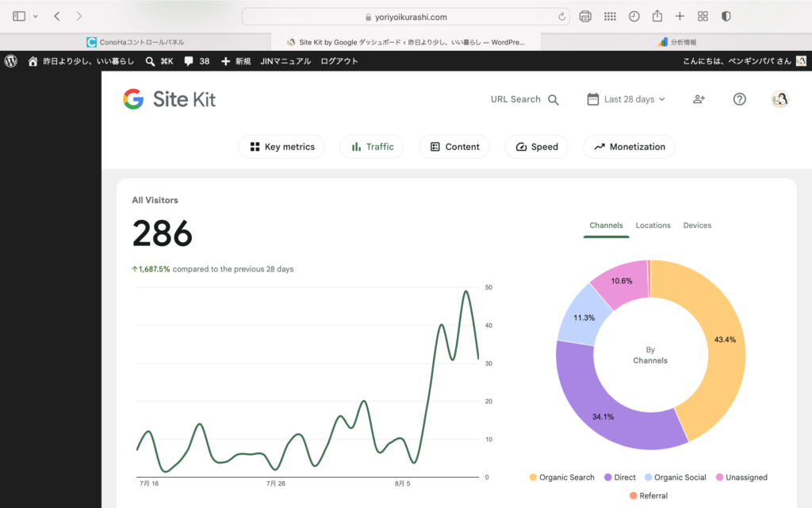Click the yoriyoikurashi.com address bar
The height and width of the screenshot is (508, 812).
405,17
